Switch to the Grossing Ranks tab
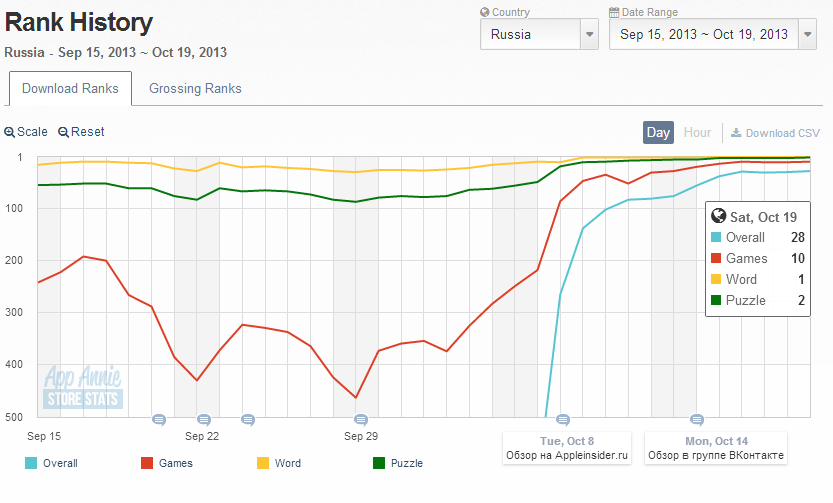Viewport: 833px width, 503px height. click(x=195, y=89)
